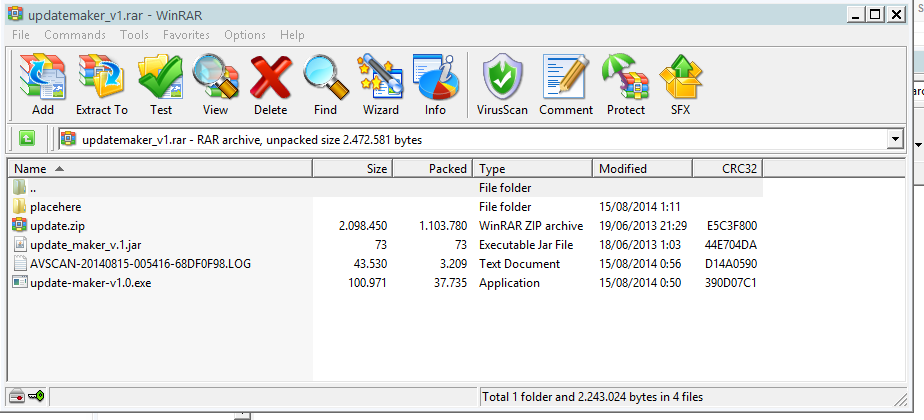Click CRC32 value D14A0590

point(731,263)
